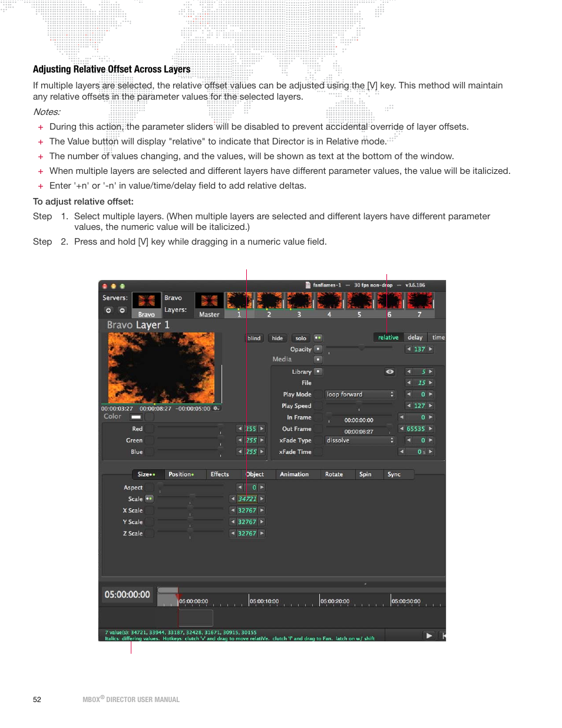Increase Aspect value with right arrow
Screen dimensions: 562x728
coord(262,487)
